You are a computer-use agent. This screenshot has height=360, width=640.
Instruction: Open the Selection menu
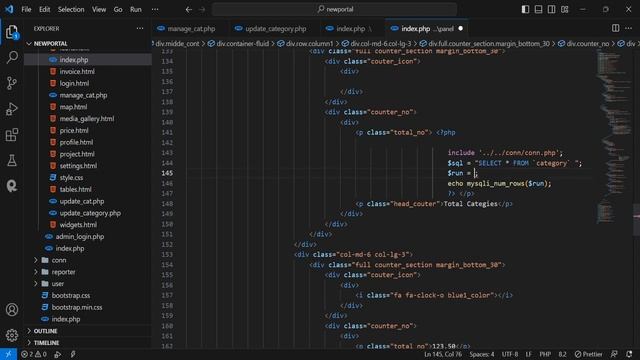pos(71,9)
